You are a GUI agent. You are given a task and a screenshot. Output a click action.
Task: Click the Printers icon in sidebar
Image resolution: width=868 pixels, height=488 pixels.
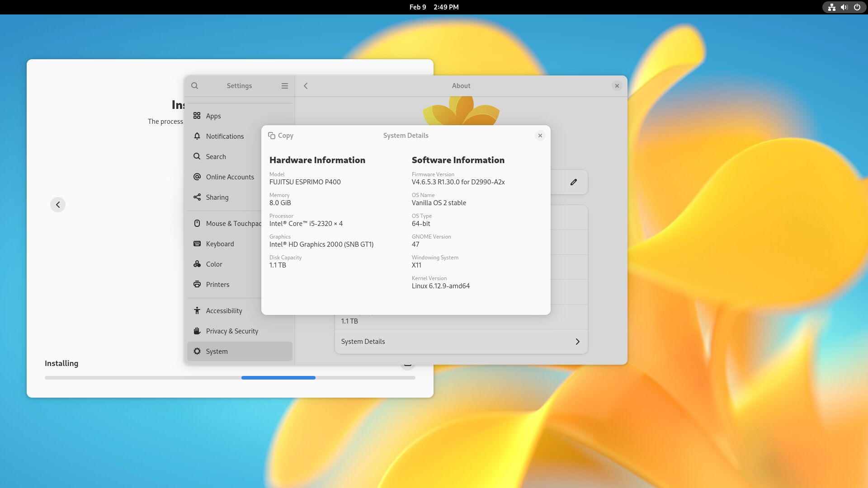[x=197, y=284]
